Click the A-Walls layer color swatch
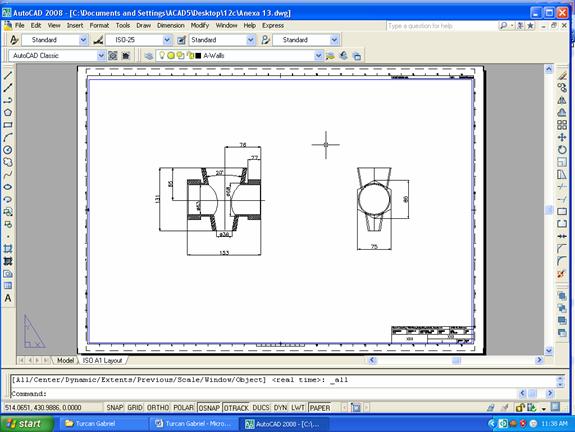Viewport: 575px width, 432px height. pos(198,56)
